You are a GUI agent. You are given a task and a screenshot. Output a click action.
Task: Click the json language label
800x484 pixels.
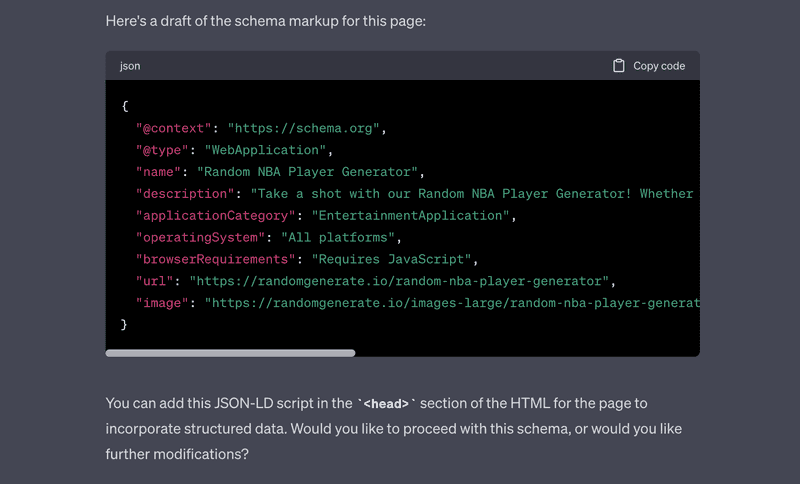130,66
